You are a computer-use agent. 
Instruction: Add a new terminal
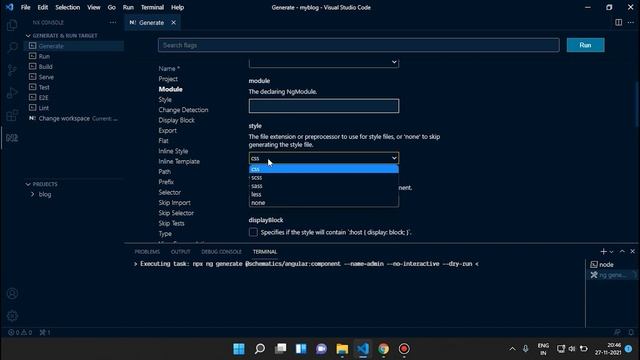tap(603, 251)
